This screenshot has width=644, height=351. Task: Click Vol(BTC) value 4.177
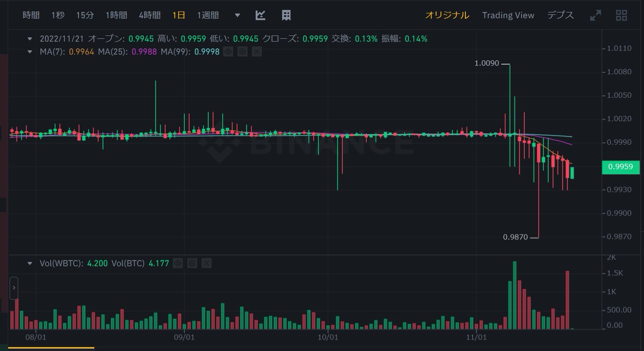click(159, 263)
